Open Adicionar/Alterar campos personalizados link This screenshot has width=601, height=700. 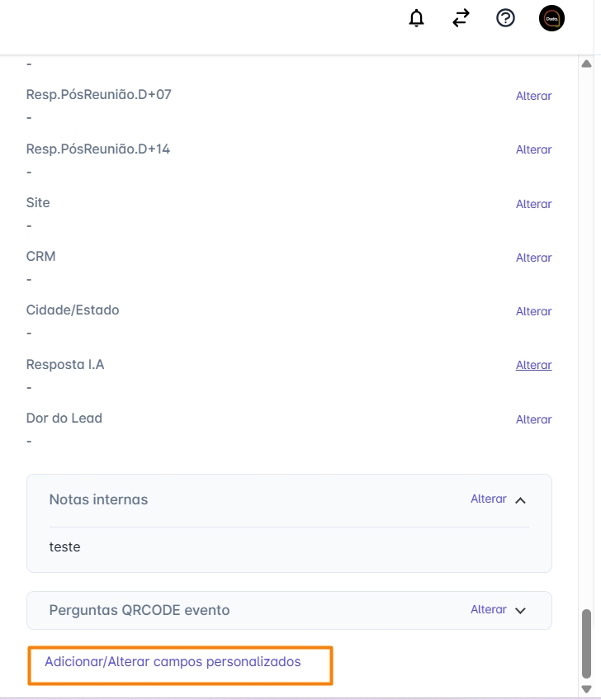point(173,662)
